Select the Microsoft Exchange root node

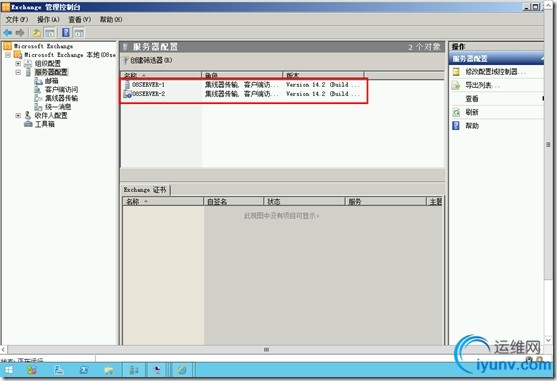(x=43, y=46)
